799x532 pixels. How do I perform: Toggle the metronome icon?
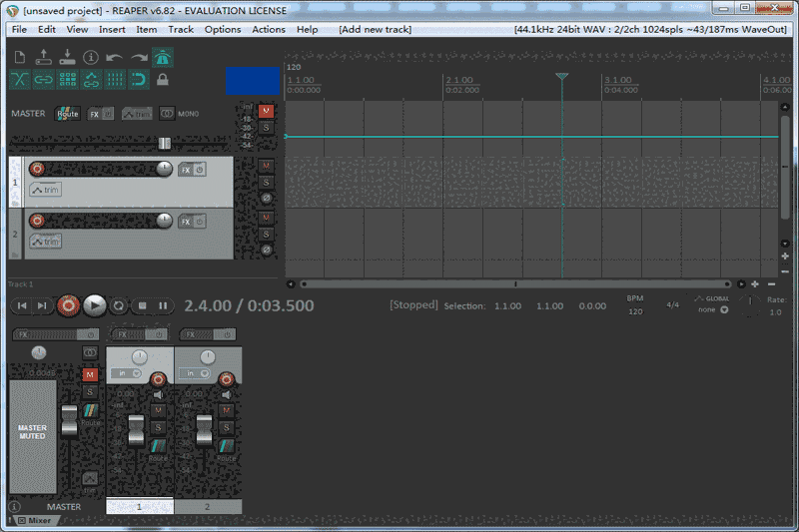click(162, 57)
